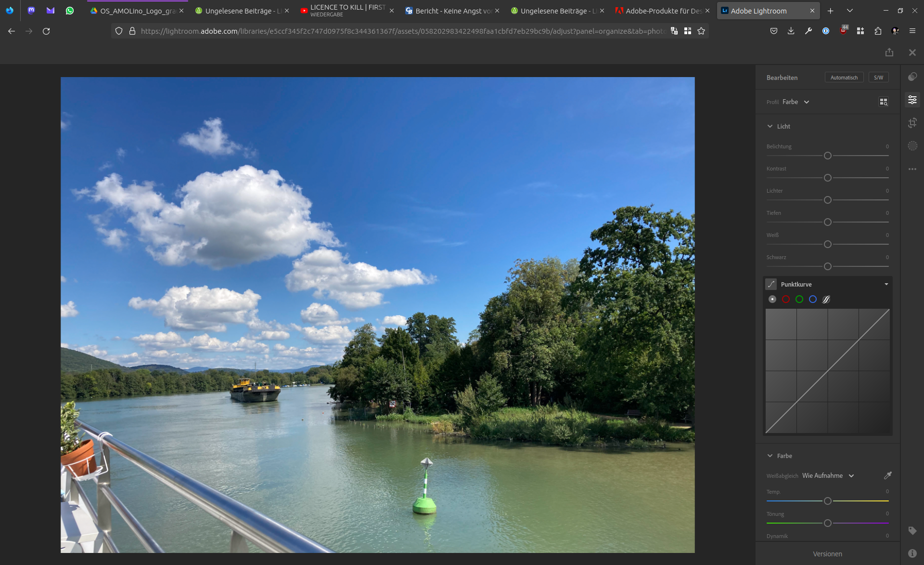Collapse the Licht section

(770, 126)
